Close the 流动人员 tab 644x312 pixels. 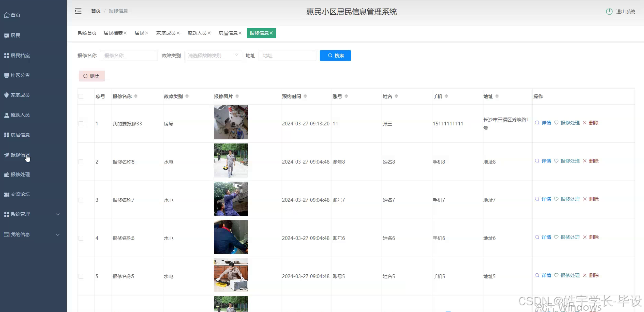click(209, 33)
